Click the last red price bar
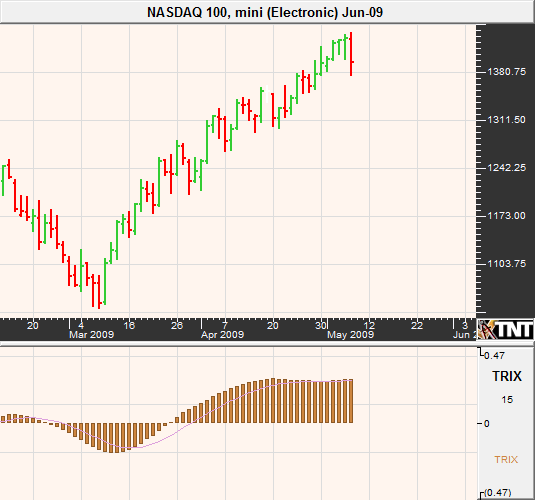Viewport: 535px width, 500px height. [351, 54]
